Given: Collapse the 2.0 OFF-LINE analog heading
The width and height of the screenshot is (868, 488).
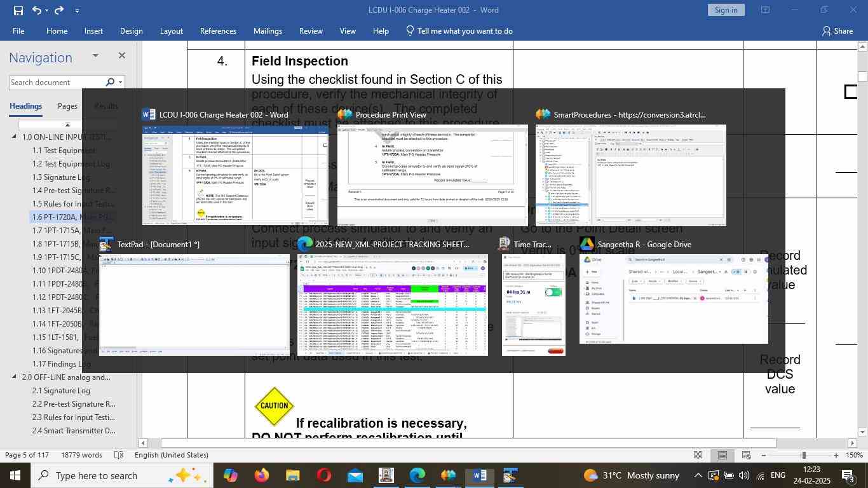Looking at the screenshot, I should tap(15, 377).
